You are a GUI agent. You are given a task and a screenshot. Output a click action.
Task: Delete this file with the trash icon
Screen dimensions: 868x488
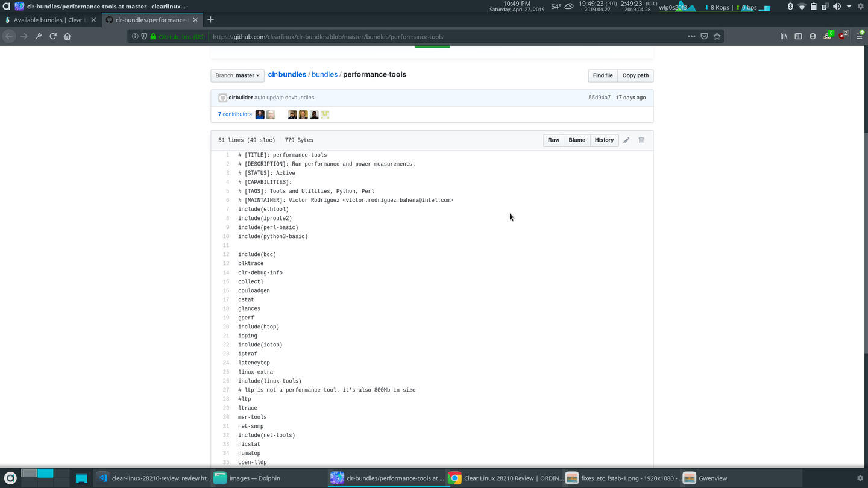click(641, 140)
